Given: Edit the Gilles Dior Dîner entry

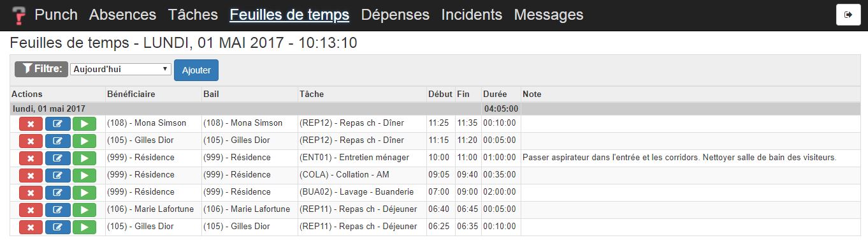Looking at the screenshot, I should 57,140.
